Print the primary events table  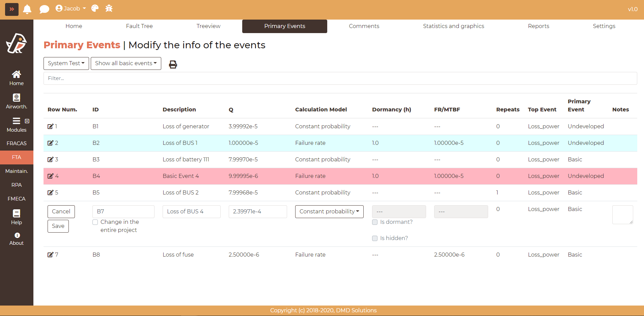(173, 64)
